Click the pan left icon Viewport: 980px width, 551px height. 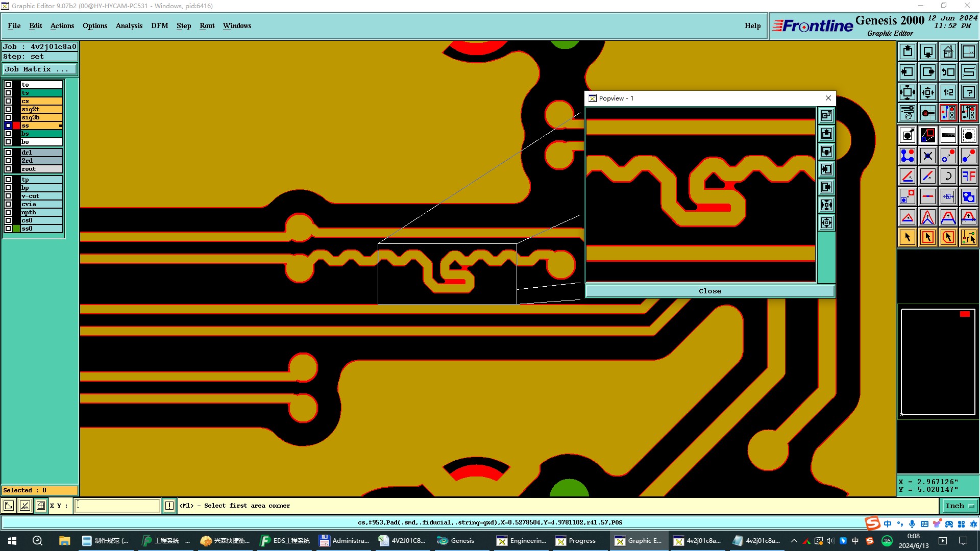[908, 72]
